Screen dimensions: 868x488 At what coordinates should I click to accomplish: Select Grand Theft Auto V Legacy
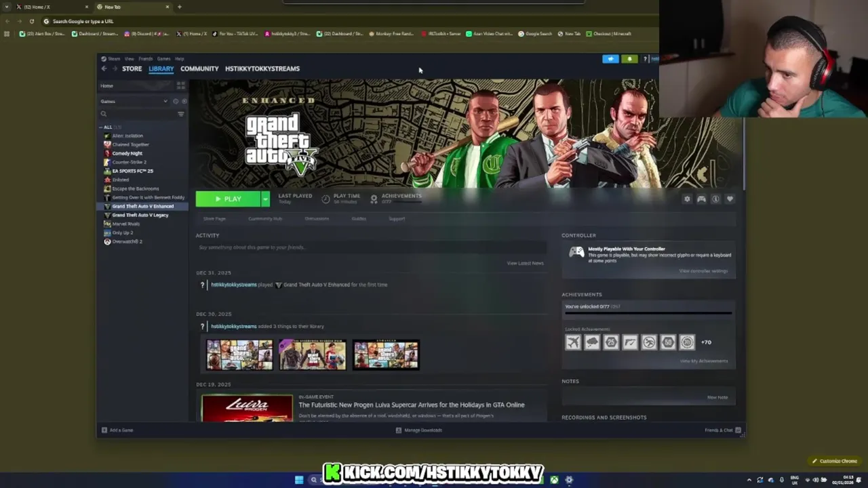tap(140, 215)
